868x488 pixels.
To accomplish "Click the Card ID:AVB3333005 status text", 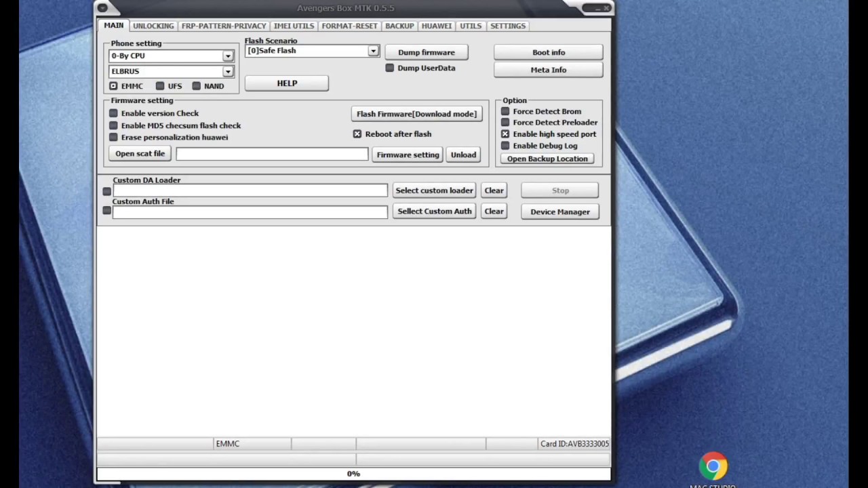I will tap(574, 444).
